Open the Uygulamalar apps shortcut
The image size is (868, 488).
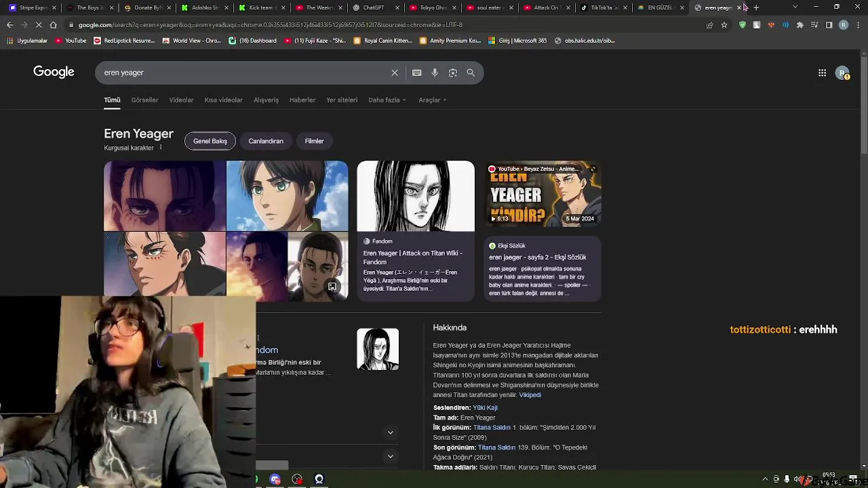click(27, 41)
